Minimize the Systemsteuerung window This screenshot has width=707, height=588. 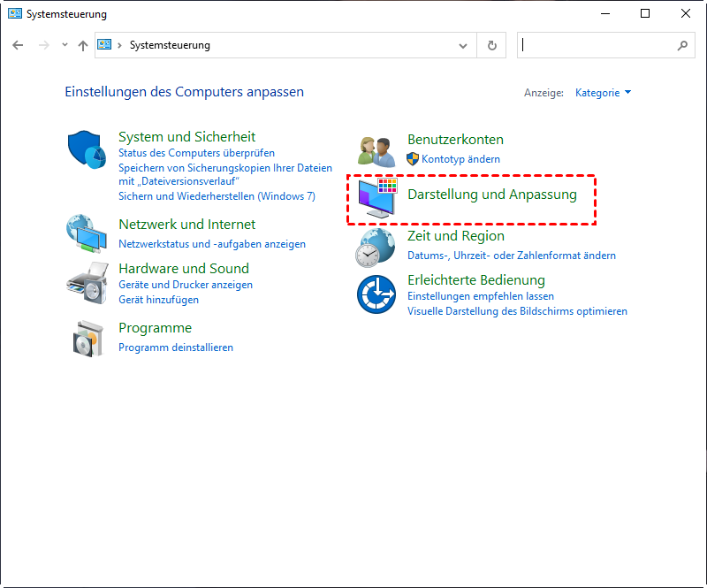[605, 13]
